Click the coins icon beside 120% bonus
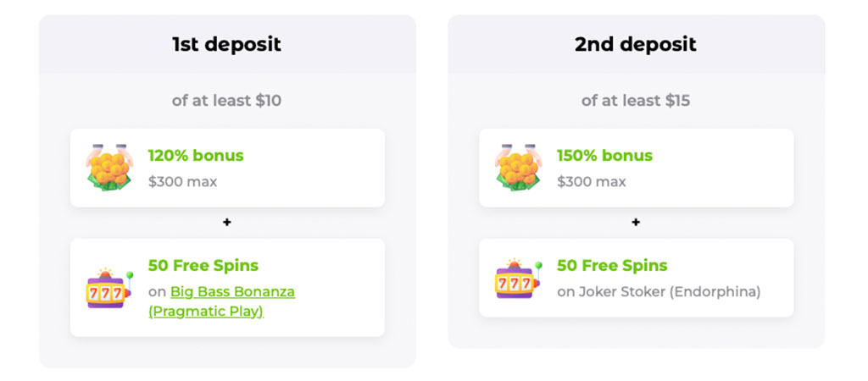This screenshot has width=868, height=381. tap(109, 167)
